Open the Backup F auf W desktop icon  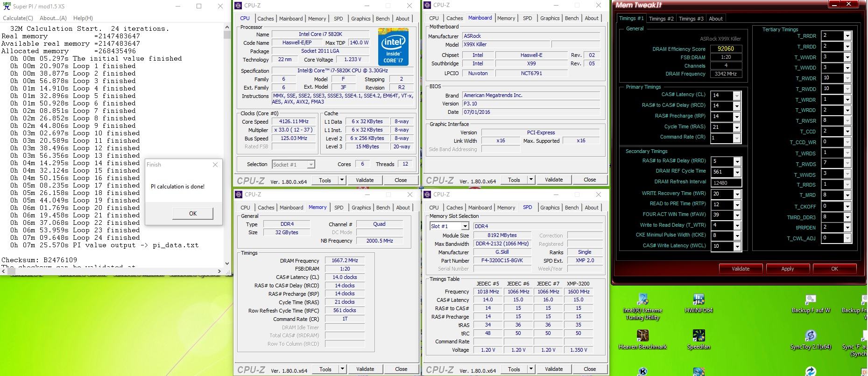(811, 303)
